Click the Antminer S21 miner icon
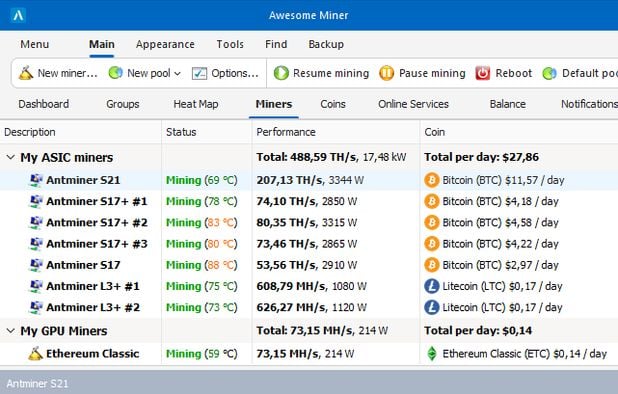The image size is (618, 394). click(36, 180)
